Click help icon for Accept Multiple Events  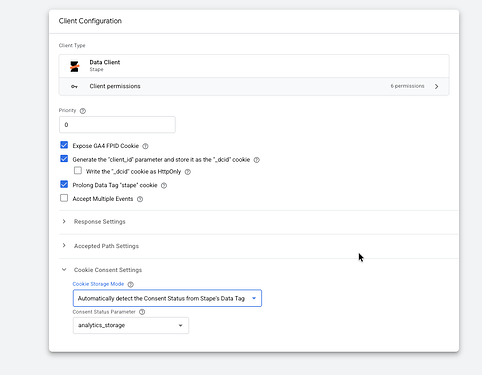click(x=140, y=199)
